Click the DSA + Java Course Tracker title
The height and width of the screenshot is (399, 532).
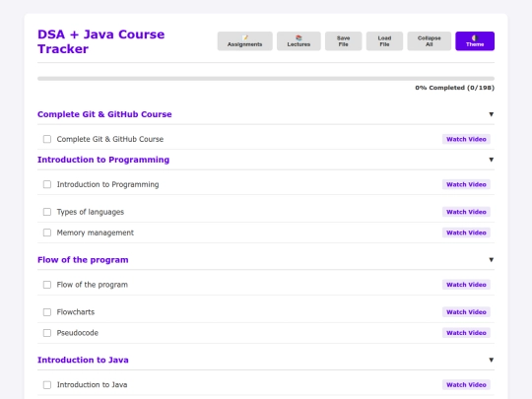100,41
